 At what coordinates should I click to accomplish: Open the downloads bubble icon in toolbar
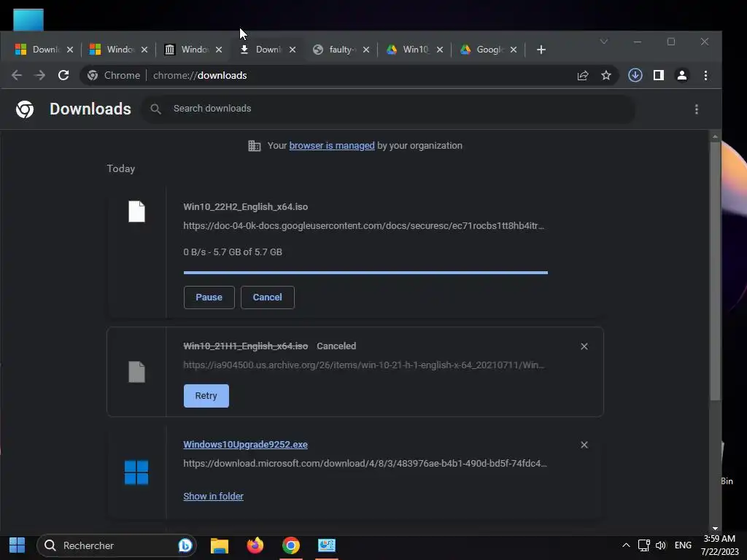[x=635, y=75]
